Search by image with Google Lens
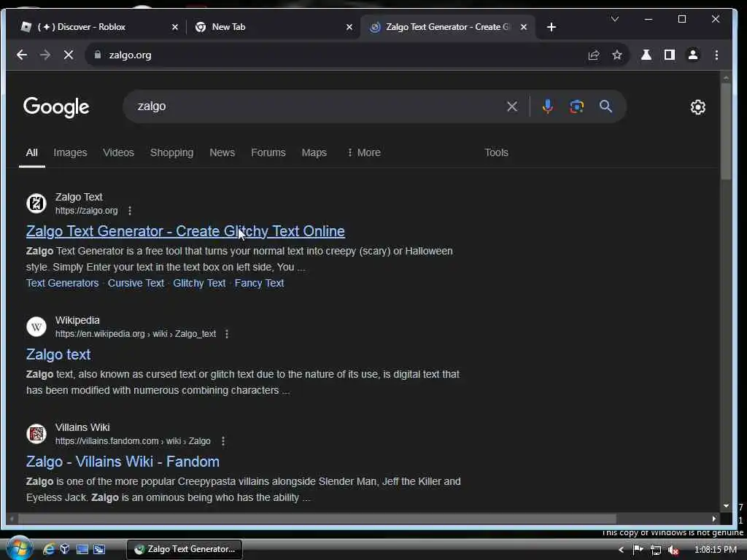 click(x=576, y=106)
